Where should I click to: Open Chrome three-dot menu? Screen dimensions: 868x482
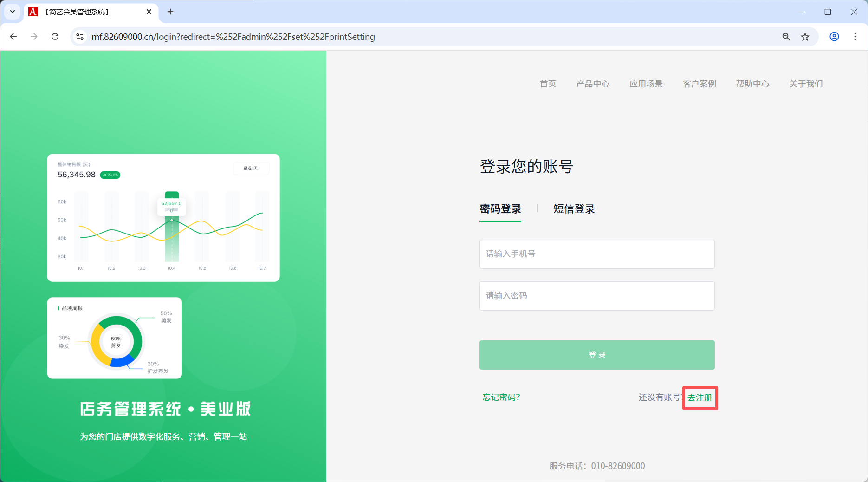(x=855, y=37)
